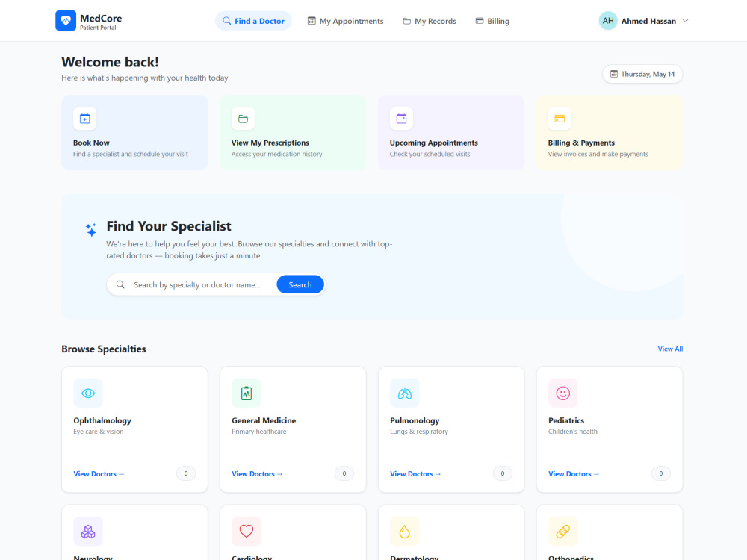
Task: Click the doctor count badge on Pediatrics card
Action: (660, 473)
